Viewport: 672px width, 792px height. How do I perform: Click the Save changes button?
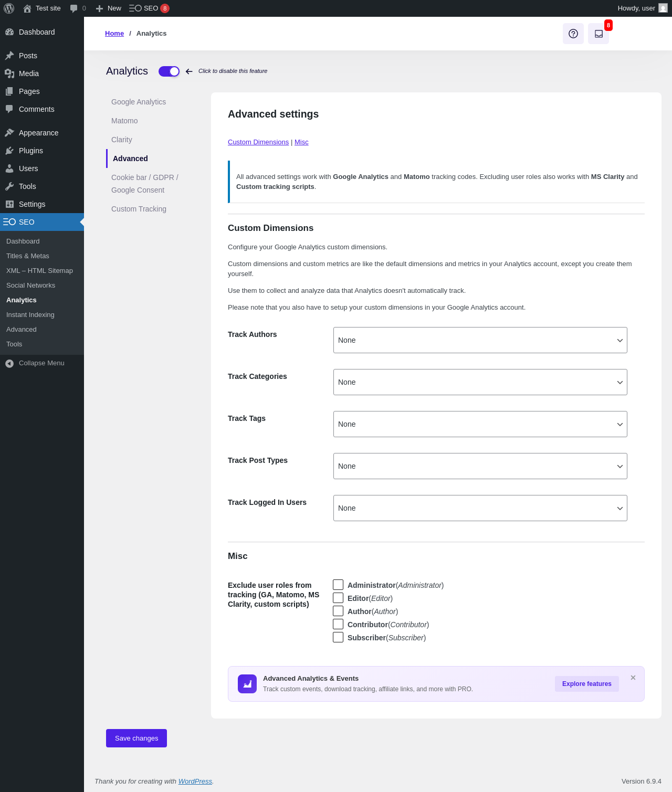click(136, 738)
